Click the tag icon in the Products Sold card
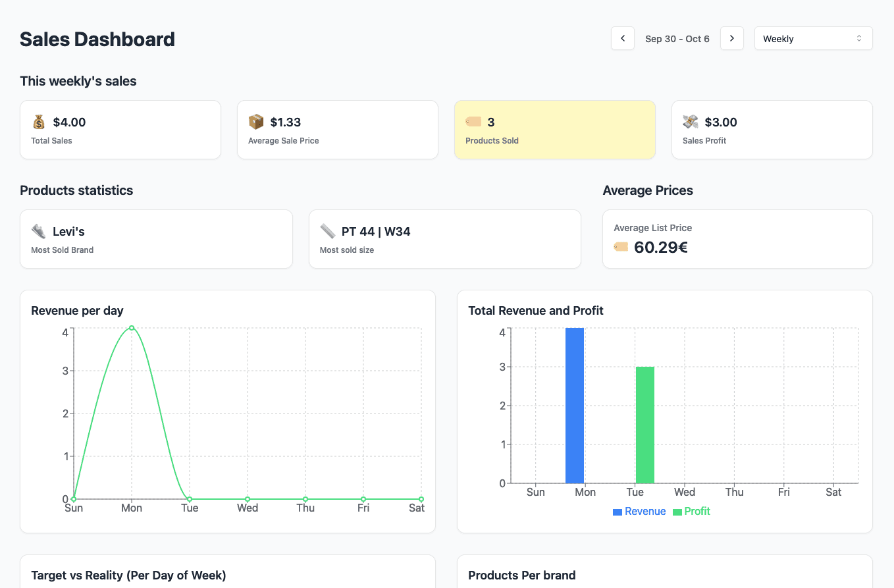The width and height of the screenshot is (894, 588). (x=473, y=122)
